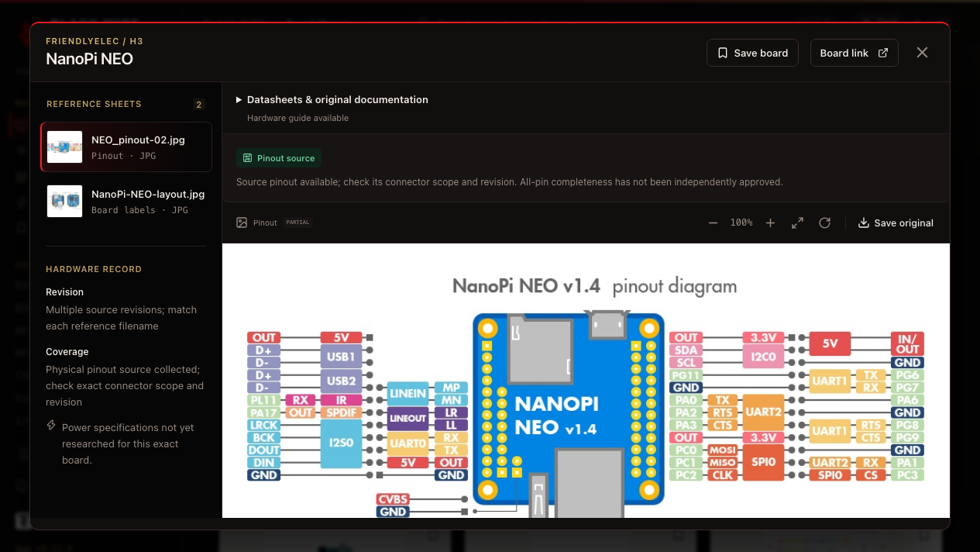
Task: Click the Coverage field label
Action: 67,352
